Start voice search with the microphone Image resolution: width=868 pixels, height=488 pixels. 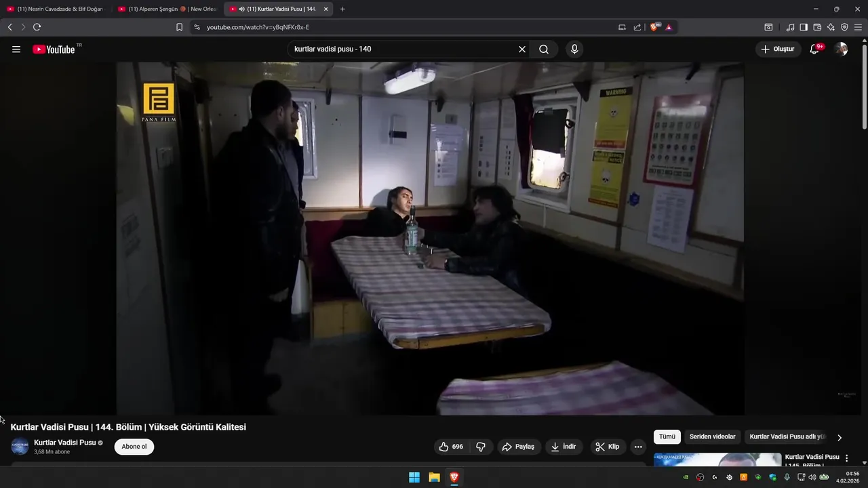[x=574, y=49]
